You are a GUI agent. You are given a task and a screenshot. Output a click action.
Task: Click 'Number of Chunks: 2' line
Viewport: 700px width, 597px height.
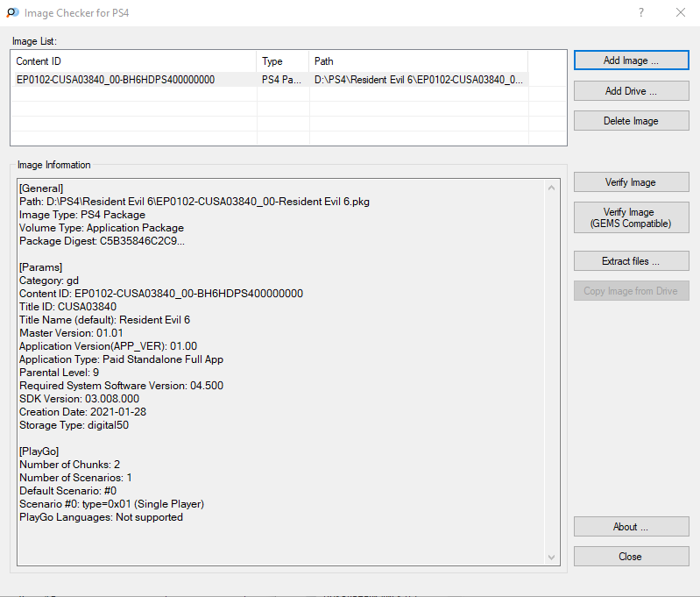pos(69,465)
